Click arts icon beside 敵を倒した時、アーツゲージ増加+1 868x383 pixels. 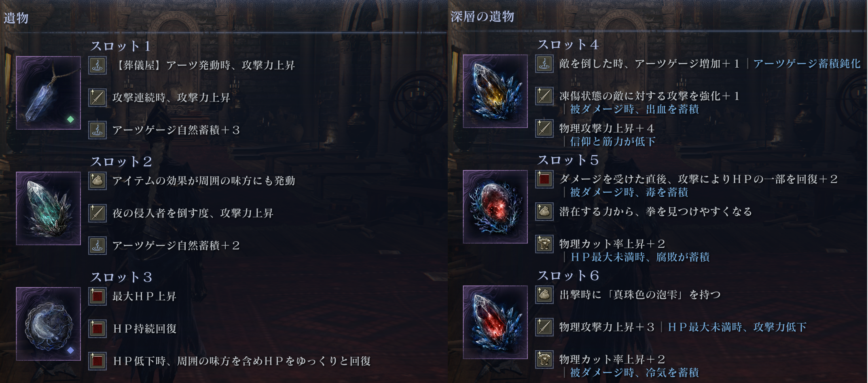tap(544, 64)
